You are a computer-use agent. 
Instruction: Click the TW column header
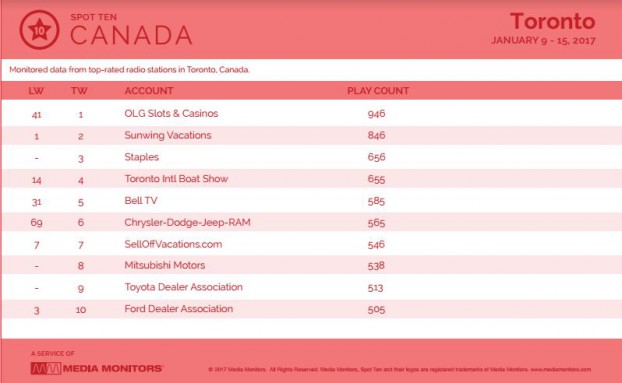click(x=79, y=91)
